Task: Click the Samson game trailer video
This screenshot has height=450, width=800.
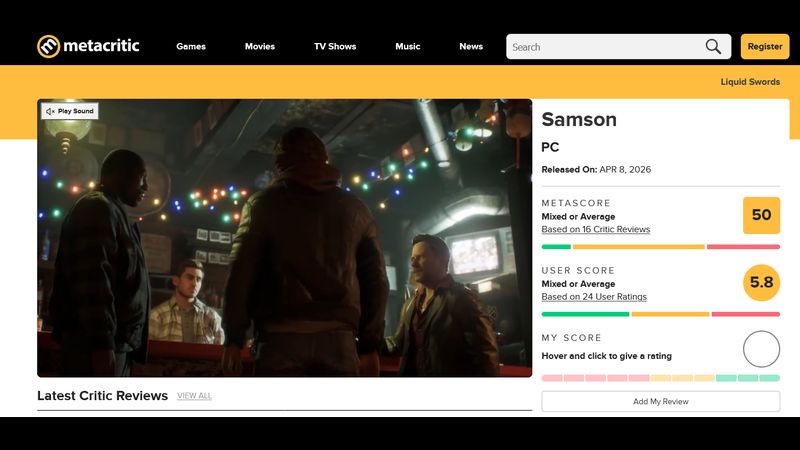Action: tap(285, 238)
